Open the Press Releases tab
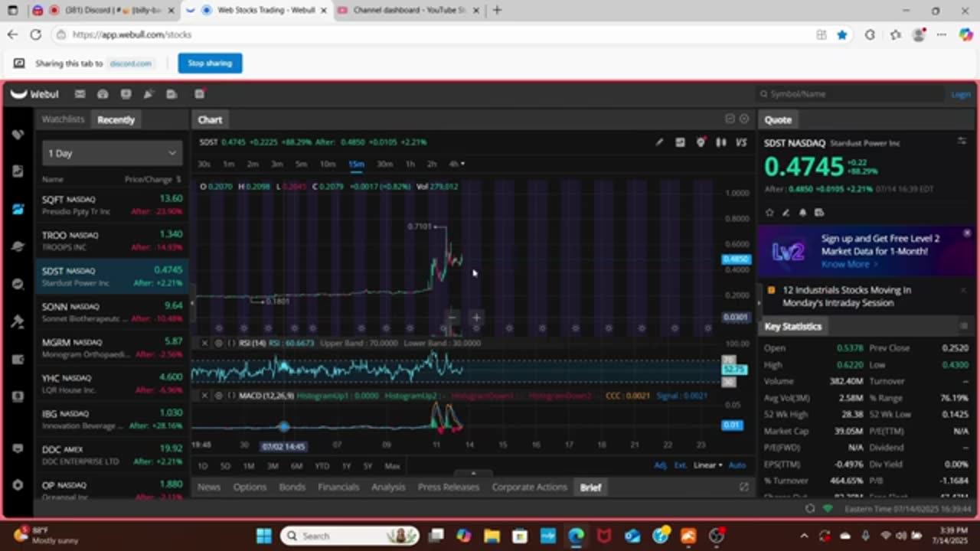Screen dimensions: 980x551 click(449, 487)
